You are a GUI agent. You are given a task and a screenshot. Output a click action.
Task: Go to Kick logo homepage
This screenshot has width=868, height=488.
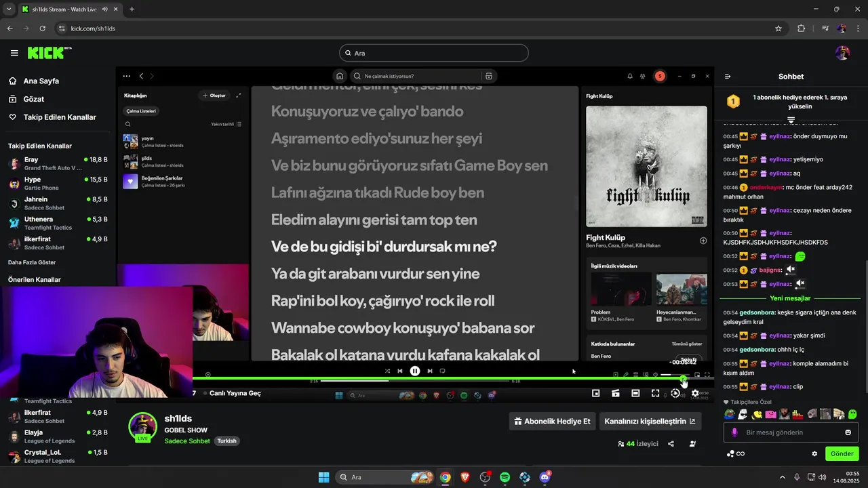(x=50, y=53)
